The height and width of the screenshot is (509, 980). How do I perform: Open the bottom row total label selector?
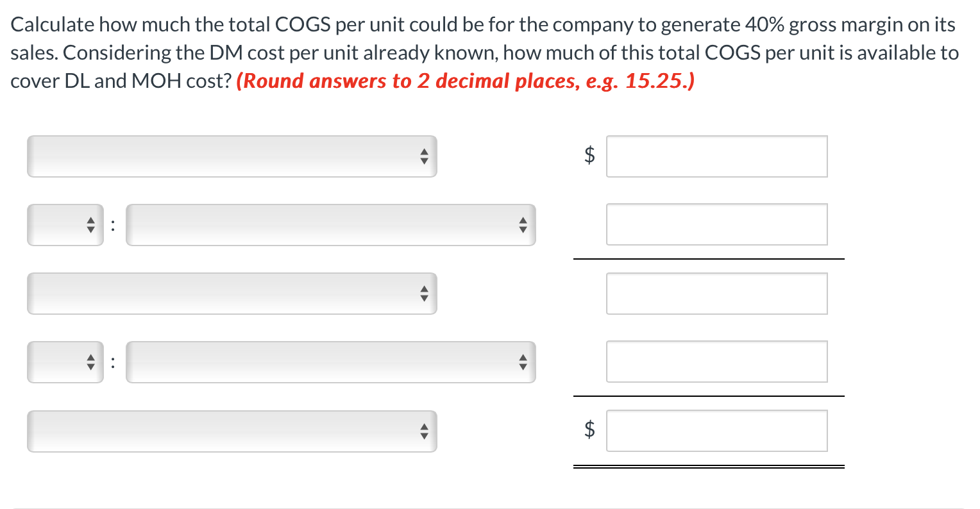pos(231,431)
